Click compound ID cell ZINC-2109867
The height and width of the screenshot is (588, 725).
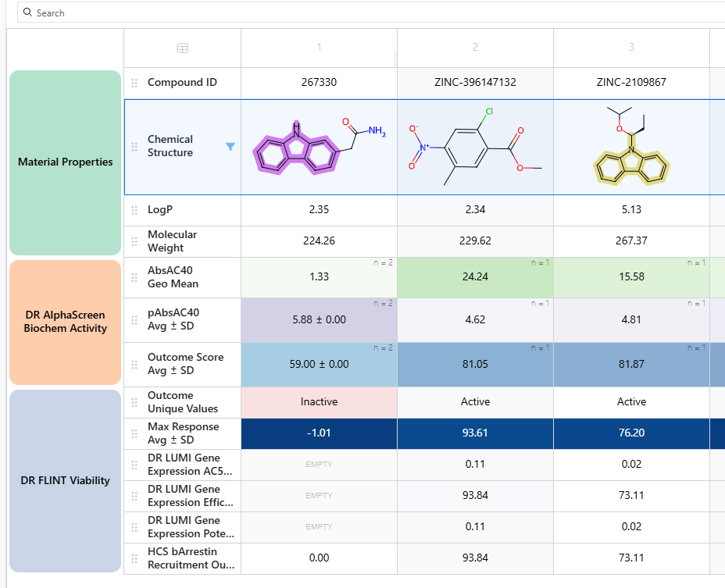pos(631,82)
